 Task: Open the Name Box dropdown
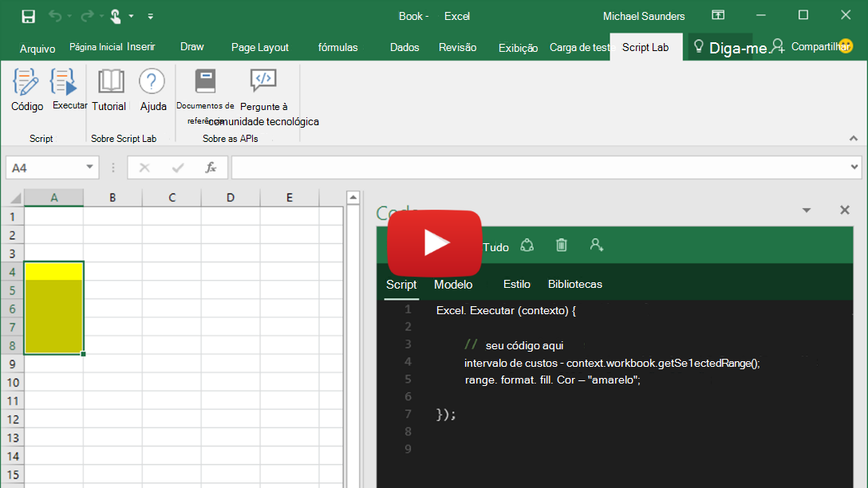(88, 167)
